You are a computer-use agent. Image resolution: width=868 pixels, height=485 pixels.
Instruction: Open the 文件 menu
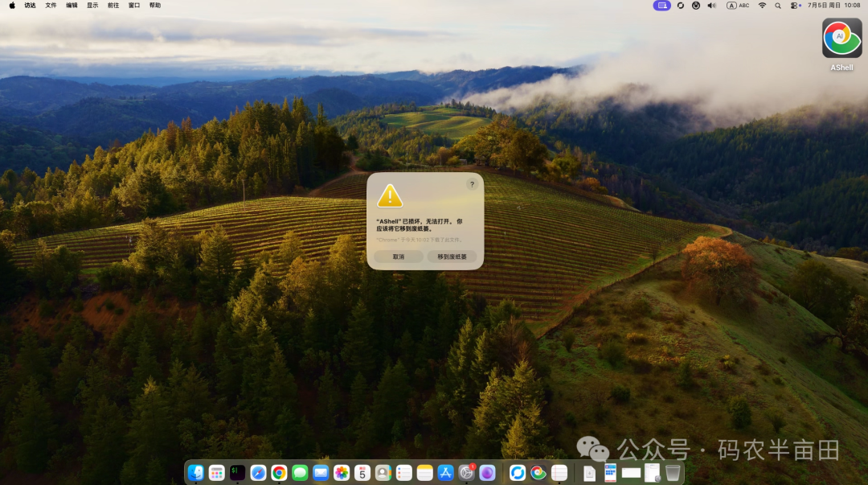point(51,6)
